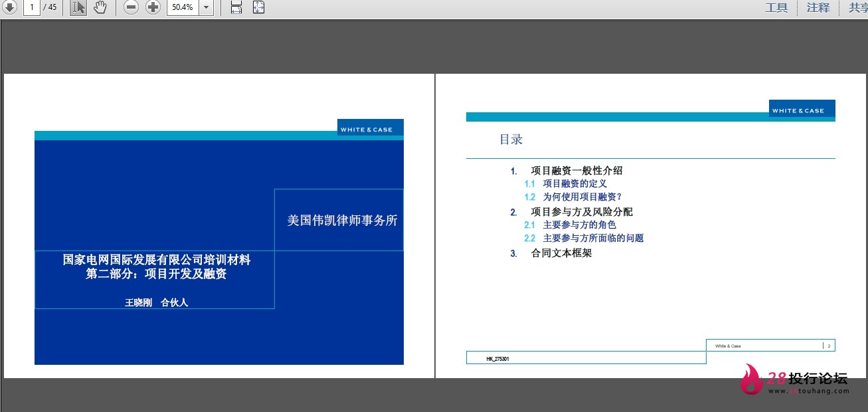Zoom out with the minus button

pos(131,7)
